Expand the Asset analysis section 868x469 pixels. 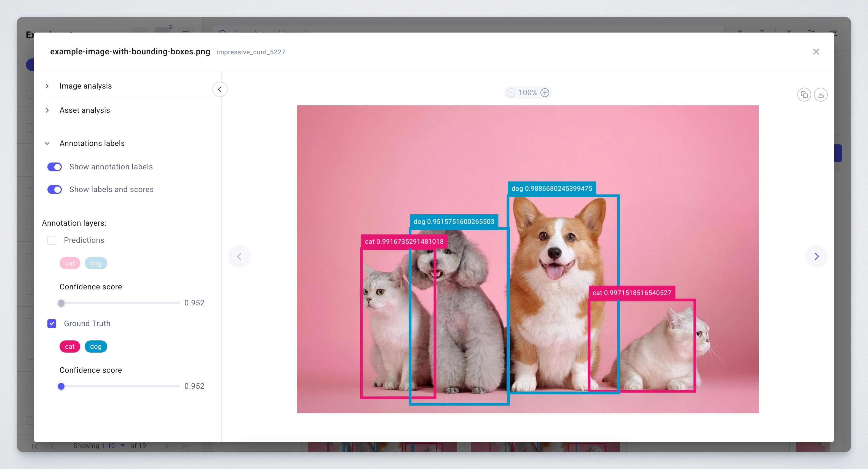(47, 110)
